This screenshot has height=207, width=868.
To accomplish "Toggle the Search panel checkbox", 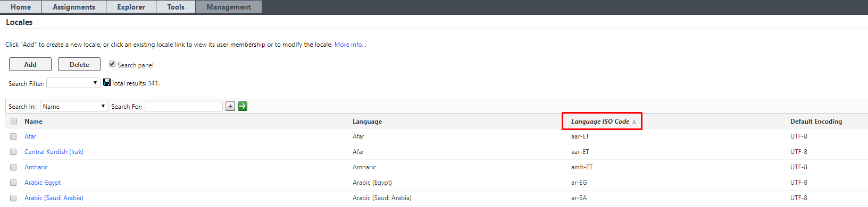I will (x=112, y=64).
